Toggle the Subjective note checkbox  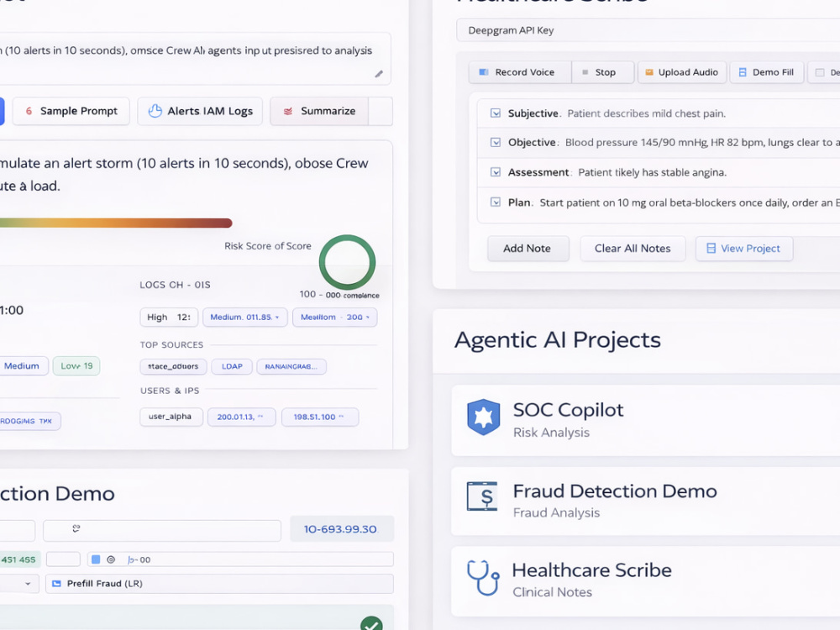point(496,113)
